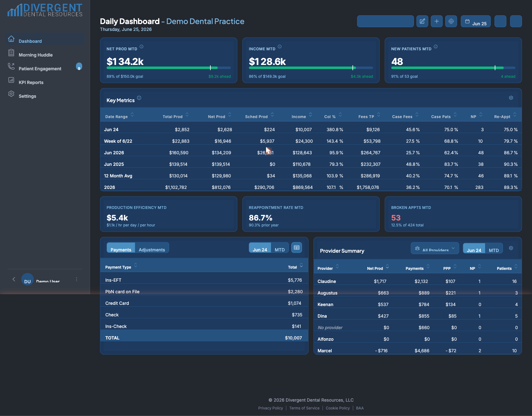
Task: Sort Key Metrics by Case Pats
Action: (444, 116)
